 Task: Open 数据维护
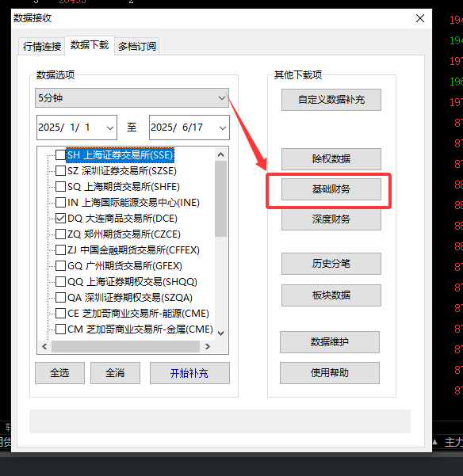tap(330, 342)
